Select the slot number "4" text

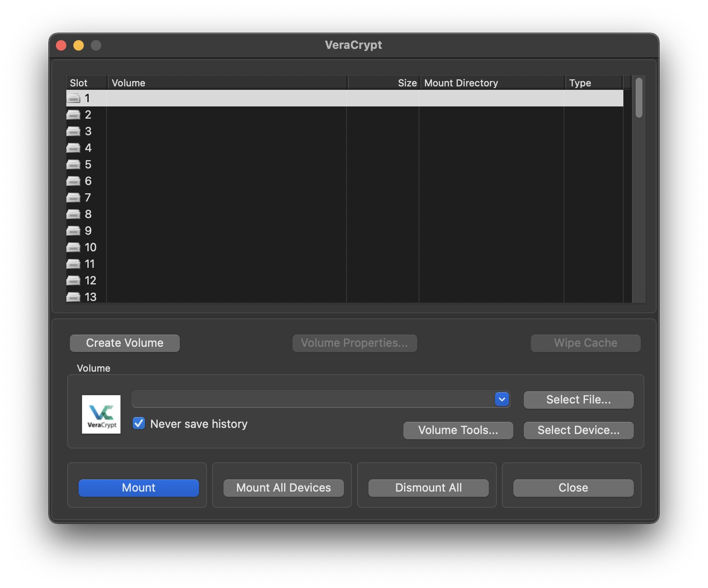click(x=88, y=148)
